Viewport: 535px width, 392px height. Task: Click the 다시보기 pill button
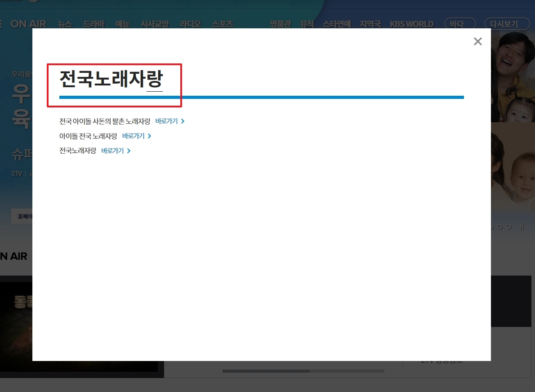coord(507,24)
